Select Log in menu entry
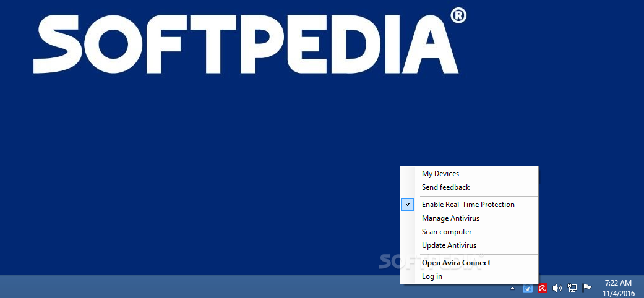The height and width of the screenshot is (298, 644). [x=469, y=276]
